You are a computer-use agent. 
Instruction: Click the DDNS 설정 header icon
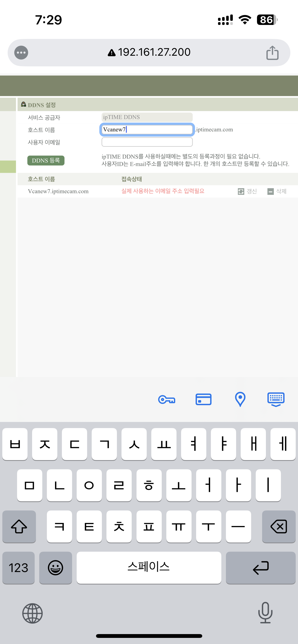pyautogui.click(x=23, y=104)
